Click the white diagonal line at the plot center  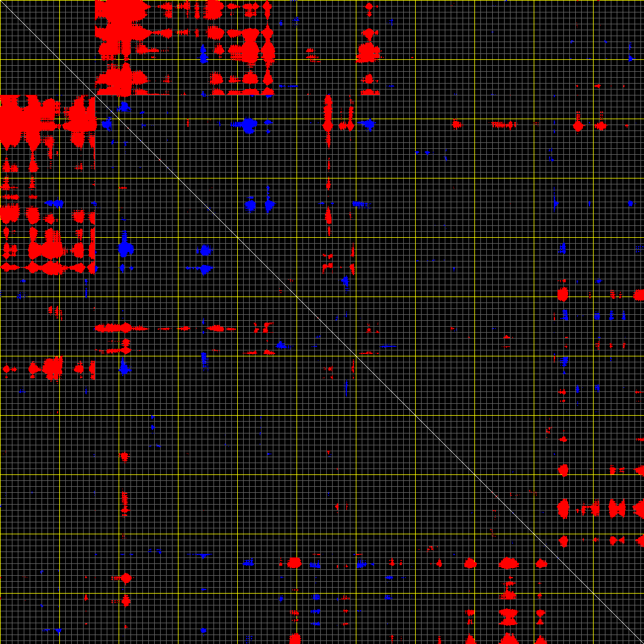coord(322,322)
